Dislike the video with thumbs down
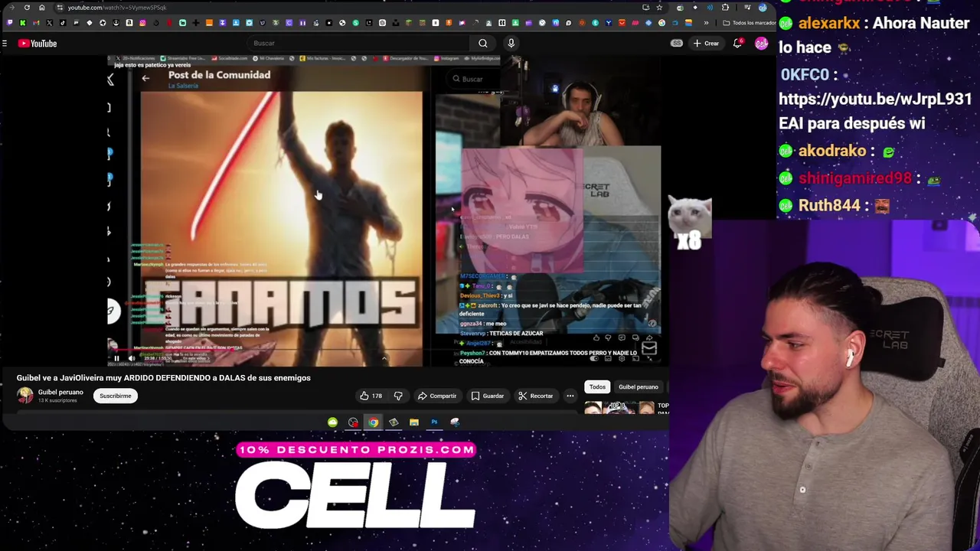980x551 pixels. 398,396
